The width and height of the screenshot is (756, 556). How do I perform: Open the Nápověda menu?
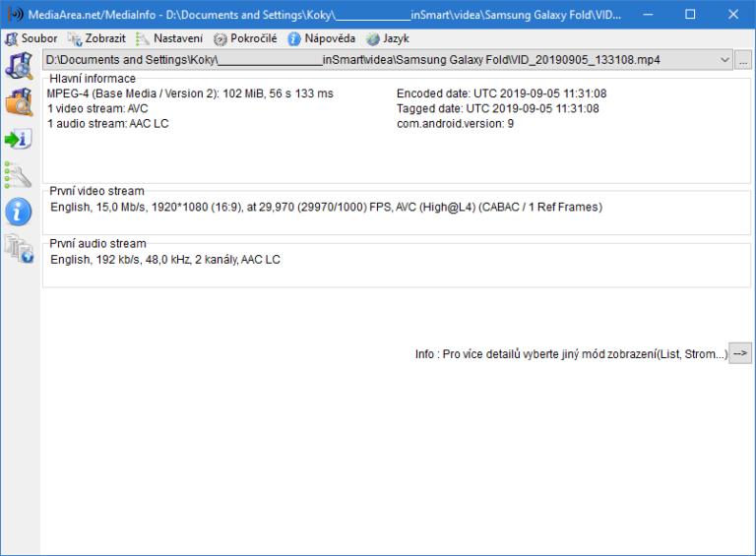point(321,38)
